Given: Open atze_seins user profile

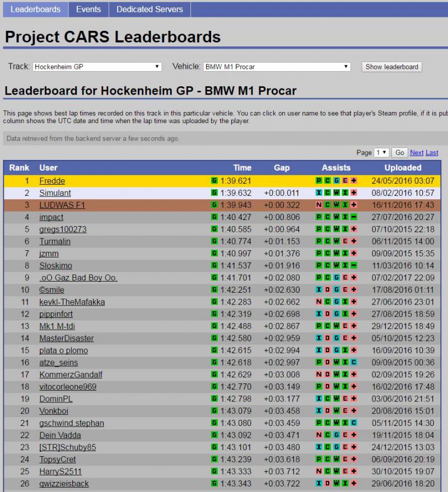Looking at the screenshot, I should (59, 363).
